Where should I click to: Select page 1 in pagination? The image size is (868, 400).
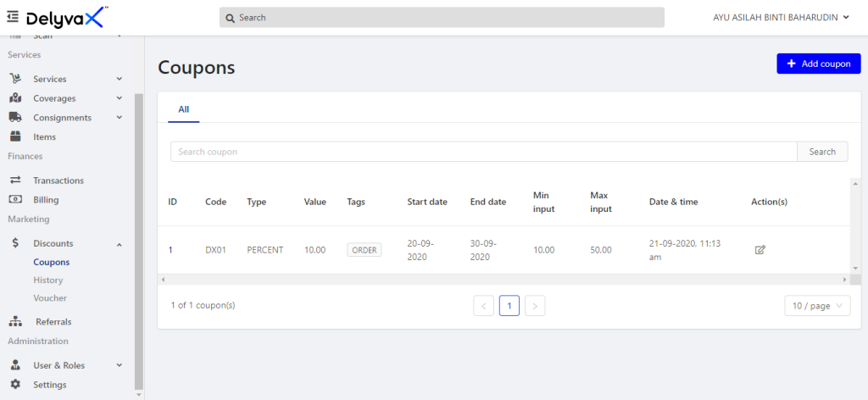[x=509, y=305]
